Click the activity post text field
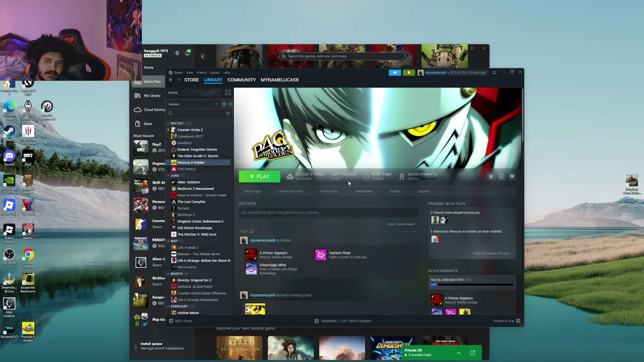 328,212
